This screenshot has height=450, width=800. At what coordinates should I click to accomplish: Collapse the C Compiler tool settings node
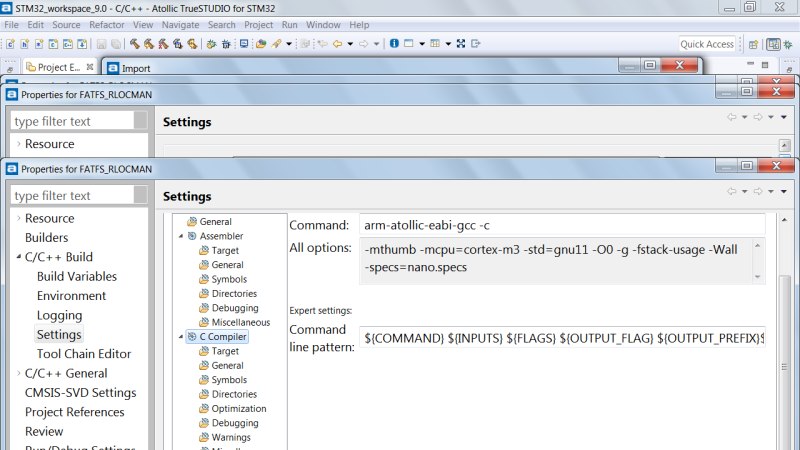tap(181, 337)
